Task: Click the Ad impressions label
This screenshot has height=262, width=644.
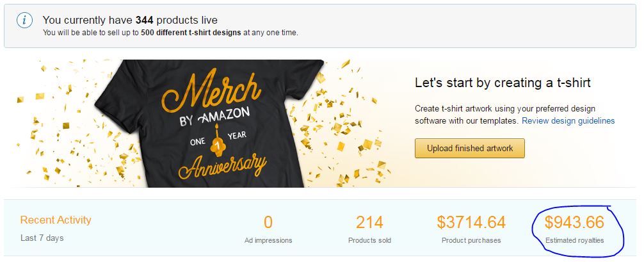Action: 268,240
